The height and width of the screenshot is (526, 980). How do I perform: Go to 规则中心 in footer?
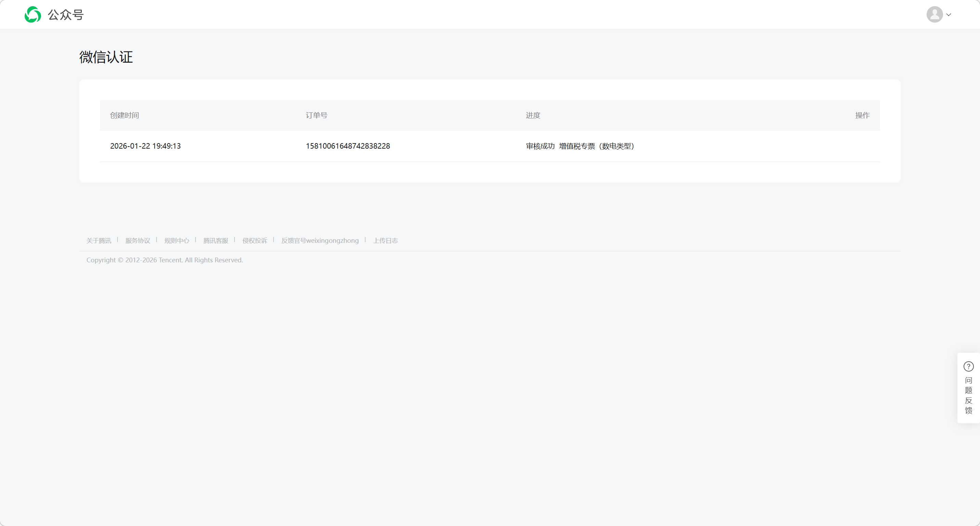point(177,240)
